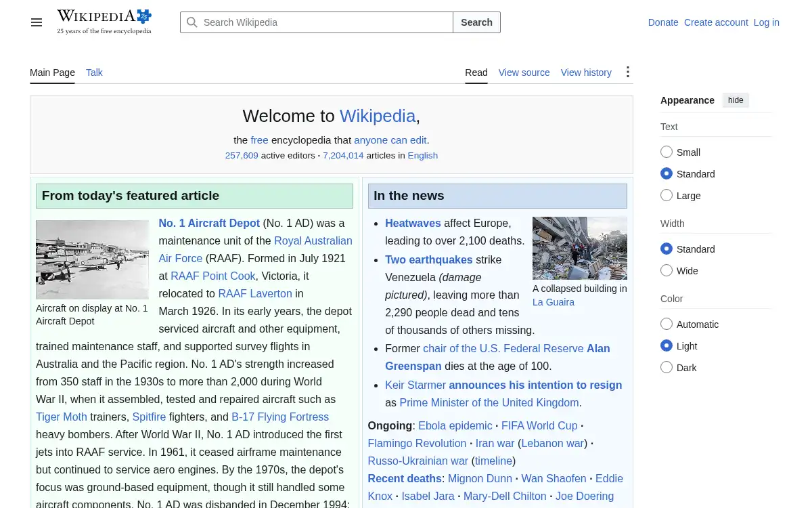Open the Wan Shaofen link

554,478
